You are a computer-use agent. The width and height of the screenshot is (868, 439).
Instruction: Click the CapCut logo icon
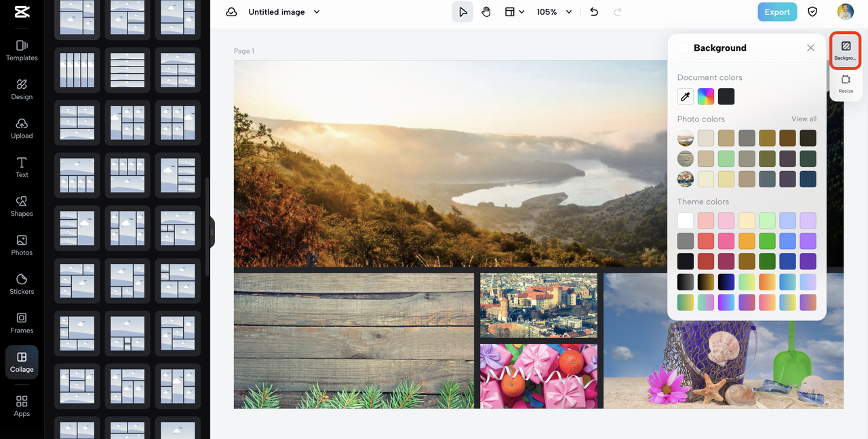point(22,12)
